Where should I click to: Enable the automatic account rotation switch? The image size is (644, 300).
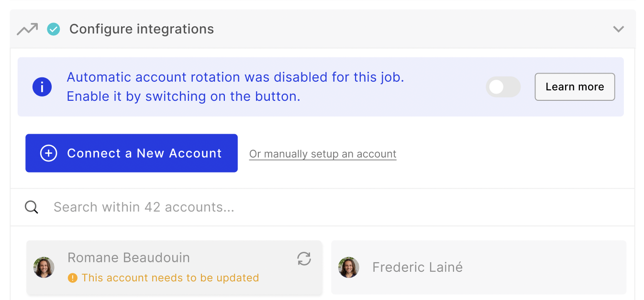(503, 87)
